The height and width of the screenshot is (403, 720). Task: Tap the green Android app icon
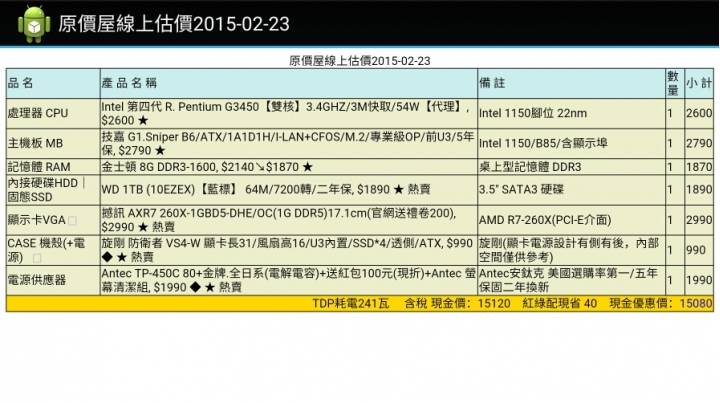34,24
